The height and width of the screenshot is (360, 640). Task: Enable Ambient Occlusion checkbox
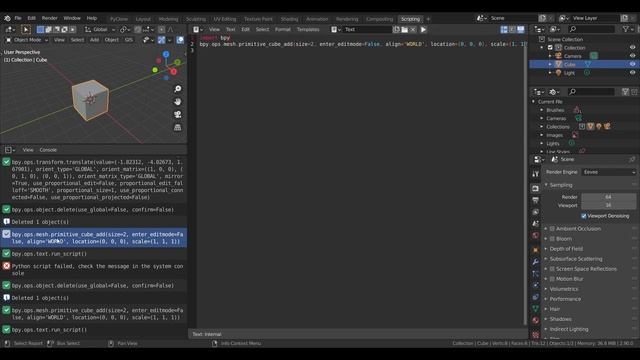pos(552,229)
